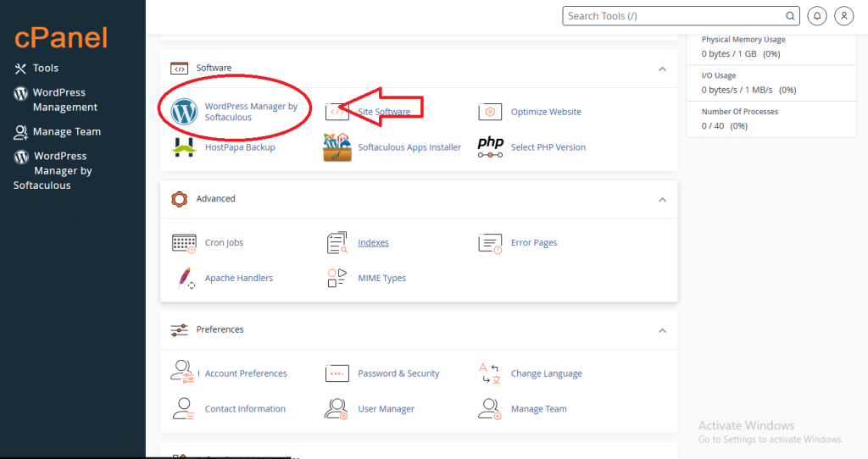The width and height of the screenshot is (868, 459).
Task: Open the Password & Security icon
Action: click(337, 373)
